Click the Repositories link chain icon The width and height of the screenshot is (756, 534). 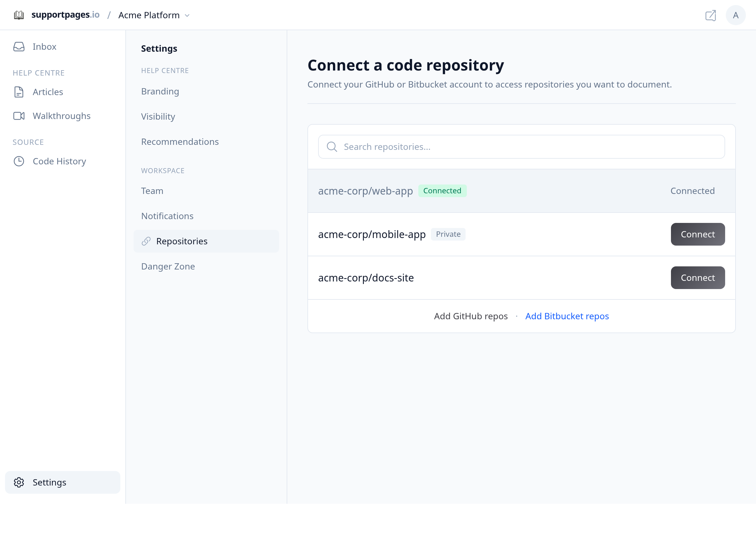(146, 241)
